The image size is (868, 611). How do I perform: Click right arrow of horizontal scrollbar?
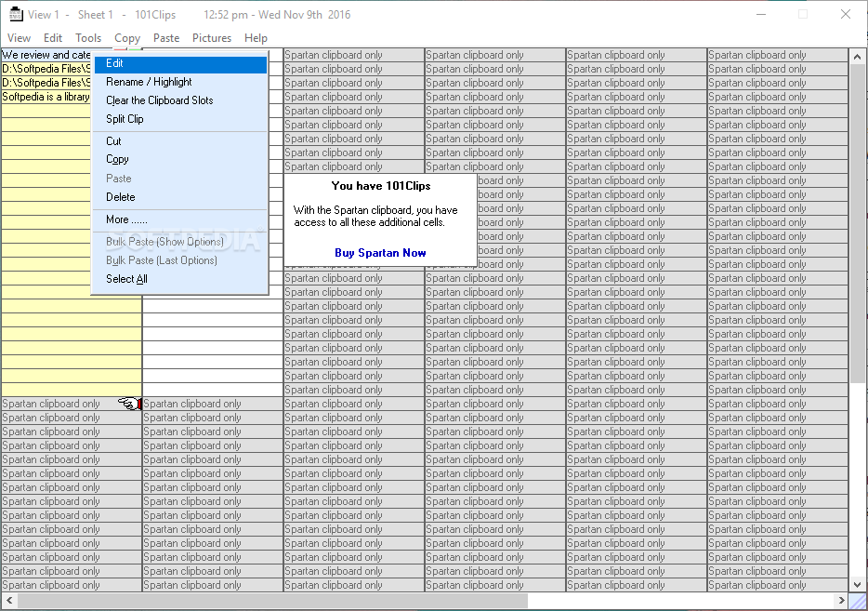pyautogui.click(x=841, y=601)
